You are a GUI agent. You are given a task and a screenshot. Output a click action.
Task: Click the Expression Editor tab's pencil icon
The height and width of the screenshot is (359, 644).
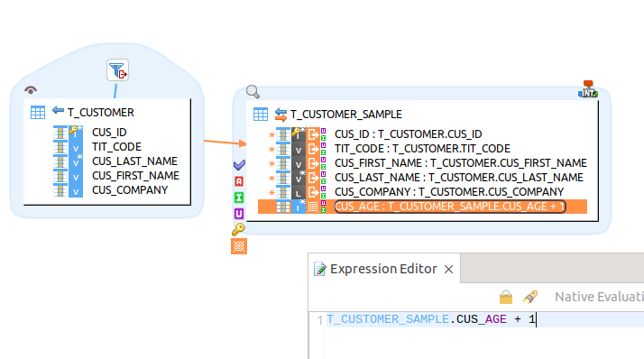[x=319, y=269]
